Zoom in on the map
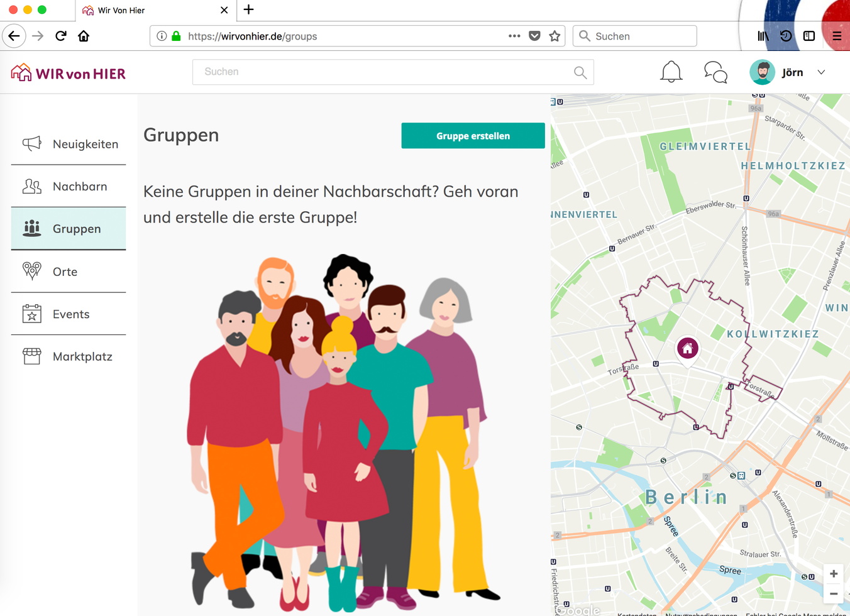The image size is (850, 616). [x=833, y=574]
